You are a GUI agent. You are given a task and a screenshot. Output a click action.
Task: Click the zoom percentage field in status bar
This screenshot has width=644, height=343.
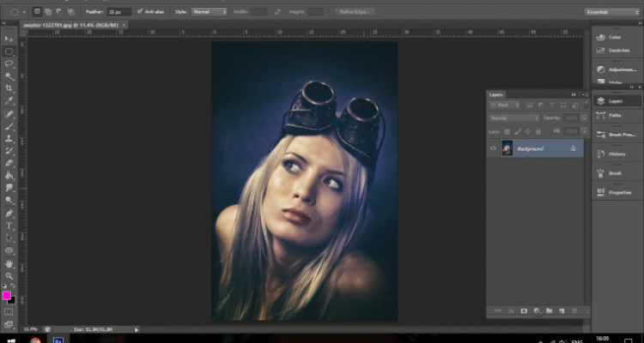tap(31, 329)
